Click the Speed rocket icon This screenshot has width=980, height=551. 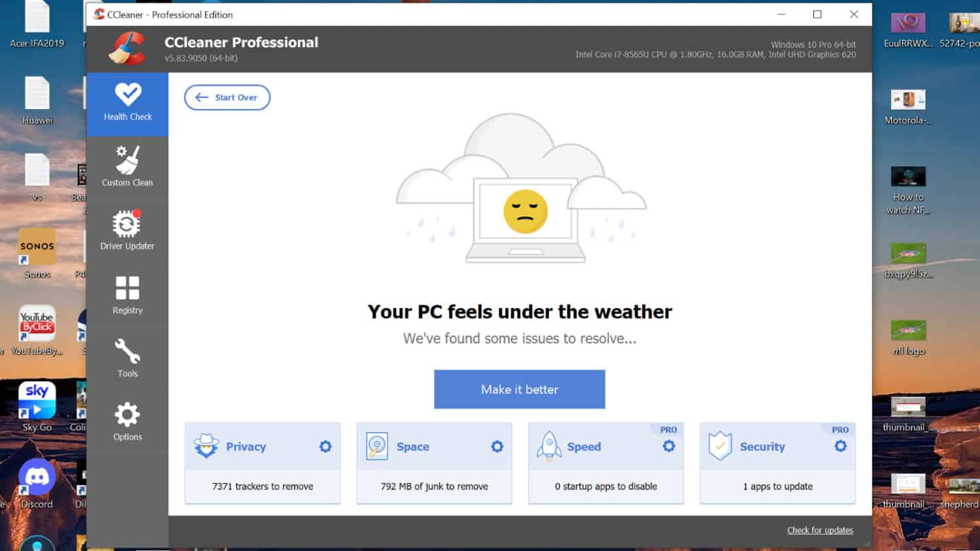point(549,447)
